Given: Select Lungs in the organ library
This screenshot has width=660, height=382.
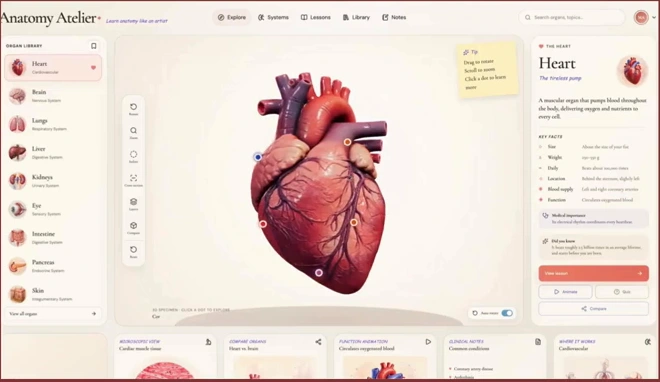Looking at the screenshot, I should (x=53, y=124).
